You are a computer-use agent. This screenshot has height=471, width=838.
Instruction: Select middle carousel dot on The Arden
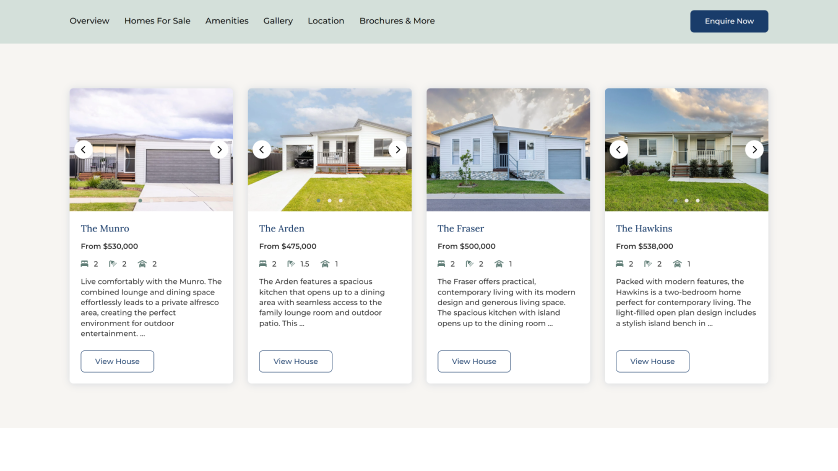[330, 200]
